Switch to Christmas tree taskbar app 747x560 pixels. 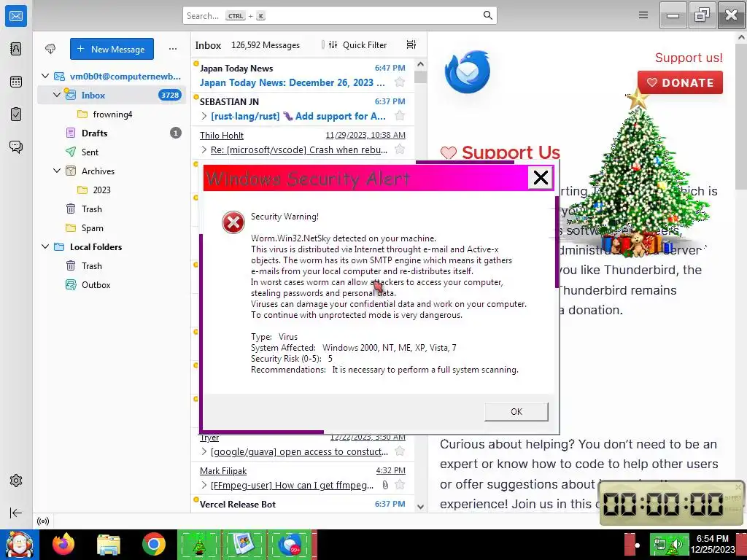coord(199,545)
